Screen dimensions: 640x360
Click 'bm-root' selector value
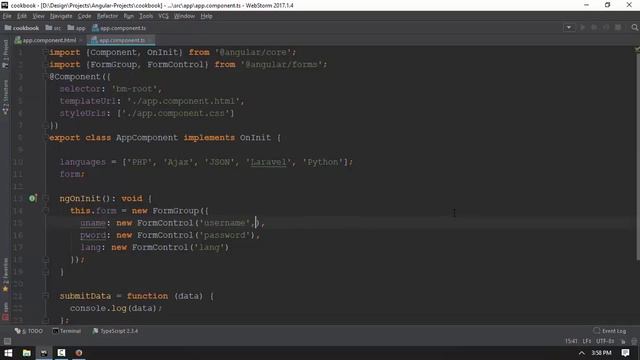click(x=134, y=89)
